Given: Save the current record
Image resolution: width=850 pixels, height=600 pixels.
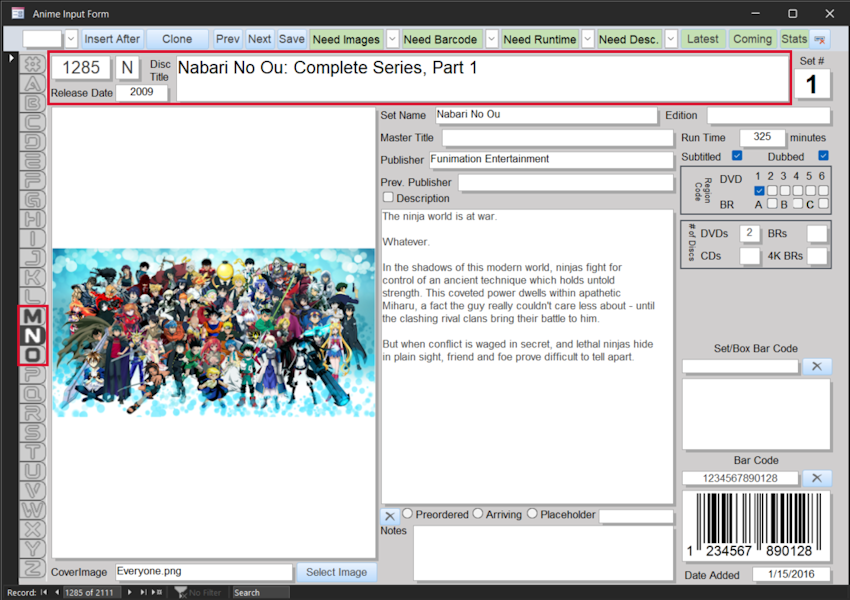Looking at the screenshot, I should click(x=292, y=39).
